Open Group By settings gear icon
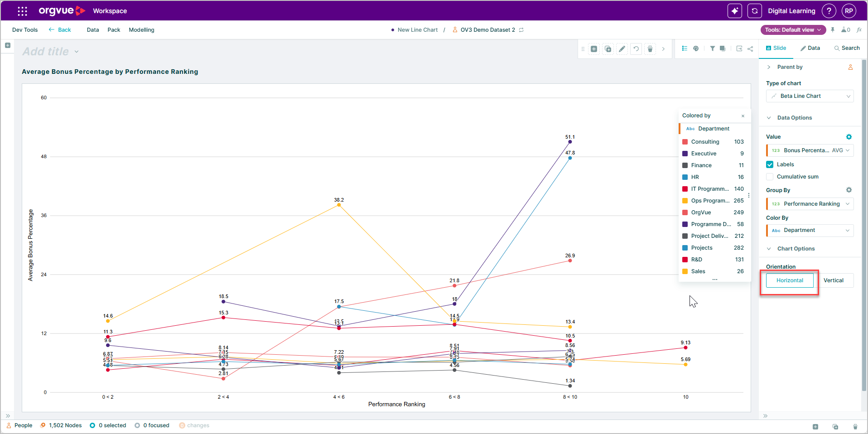 849,190
